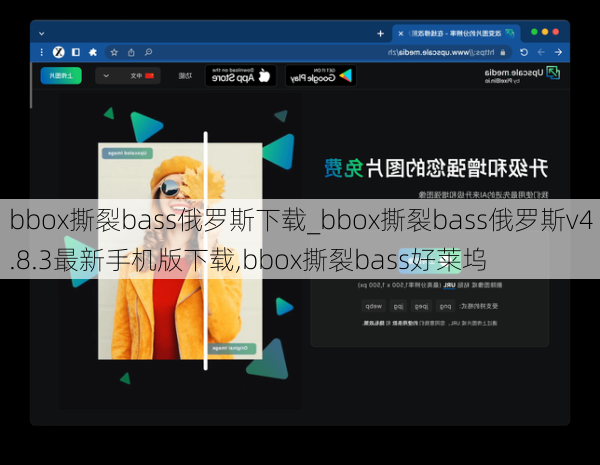This screenshot has width=600, height=465.
Task: Open the 中文 language dropdown
Action: [x=128, y=76]
